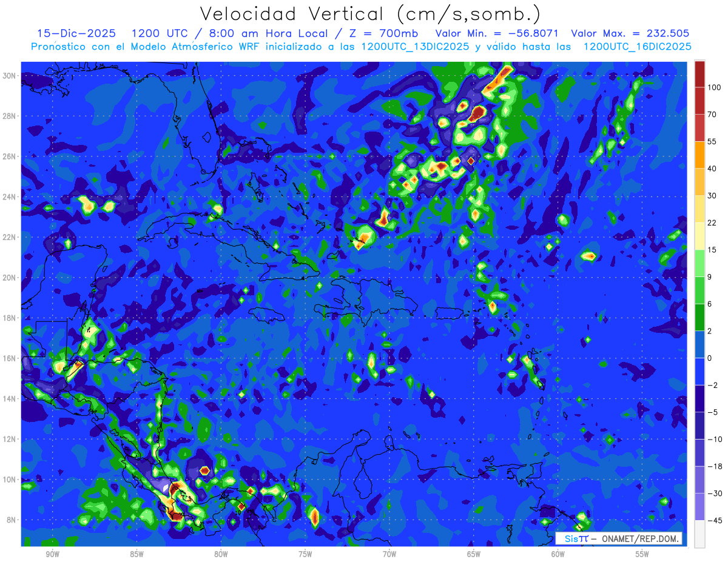Click the 90W longitude axis label
This screenshot has height=562, width=728.
(x=52, y=554)
